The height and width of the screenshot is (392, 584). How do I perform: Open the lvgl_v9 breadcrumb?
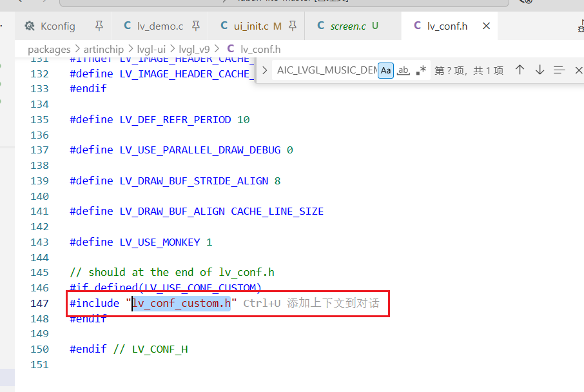click(x=194, y=49)
